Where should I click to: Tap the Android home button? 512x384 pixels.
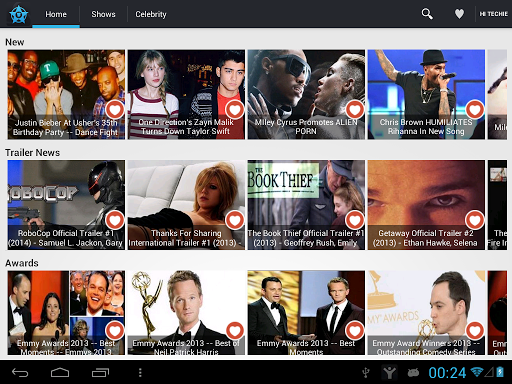[x=60, y=372]
